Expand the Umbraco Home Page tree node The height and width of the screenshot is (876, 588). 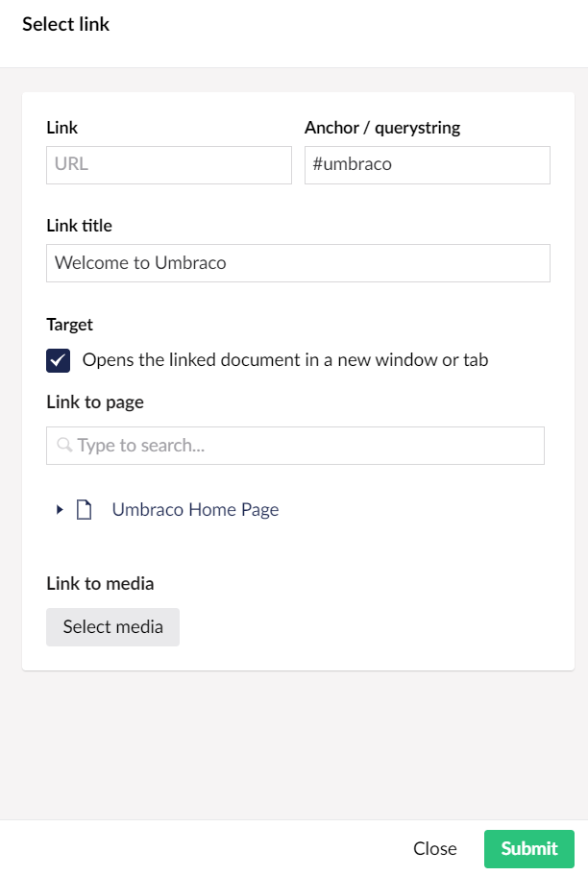pos(60,510)
